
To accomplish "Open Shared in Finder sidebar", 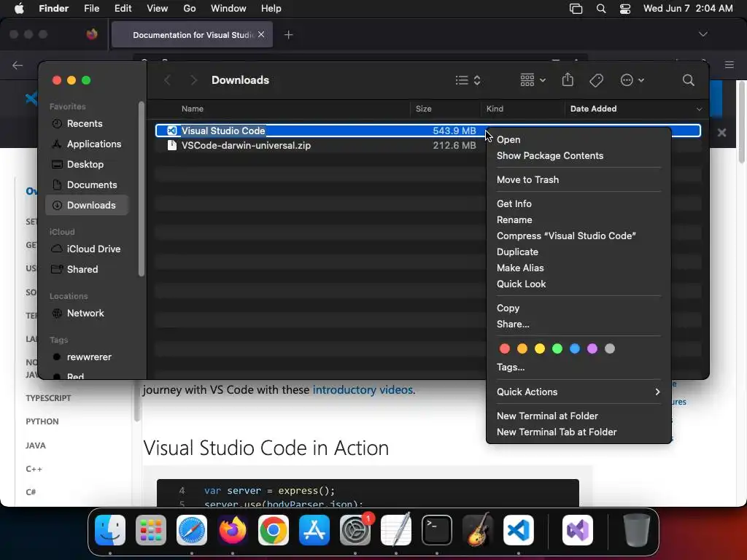I will (x=81, y=270).
